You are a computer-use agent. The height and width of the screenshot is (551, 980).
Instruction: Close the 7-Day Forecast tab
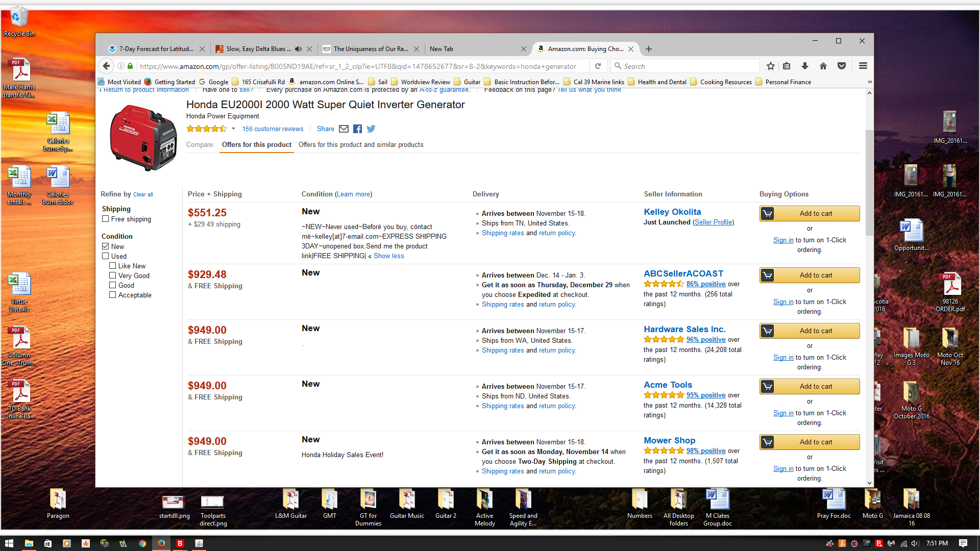[202, 49]
